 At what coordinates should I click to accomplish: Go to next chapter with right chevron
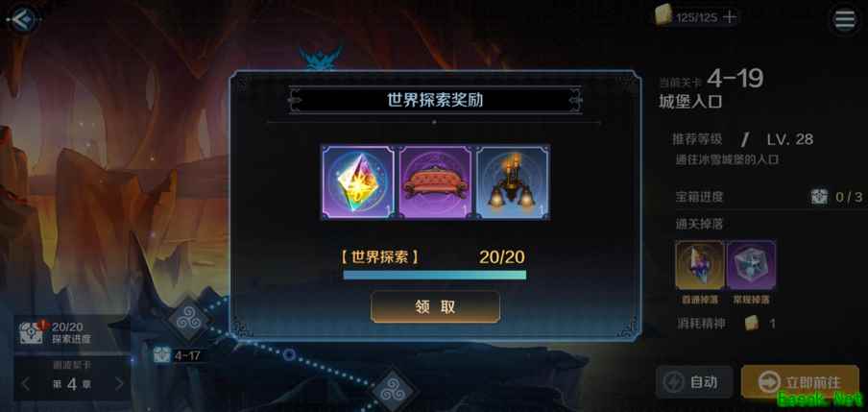[x=120, y=384]
